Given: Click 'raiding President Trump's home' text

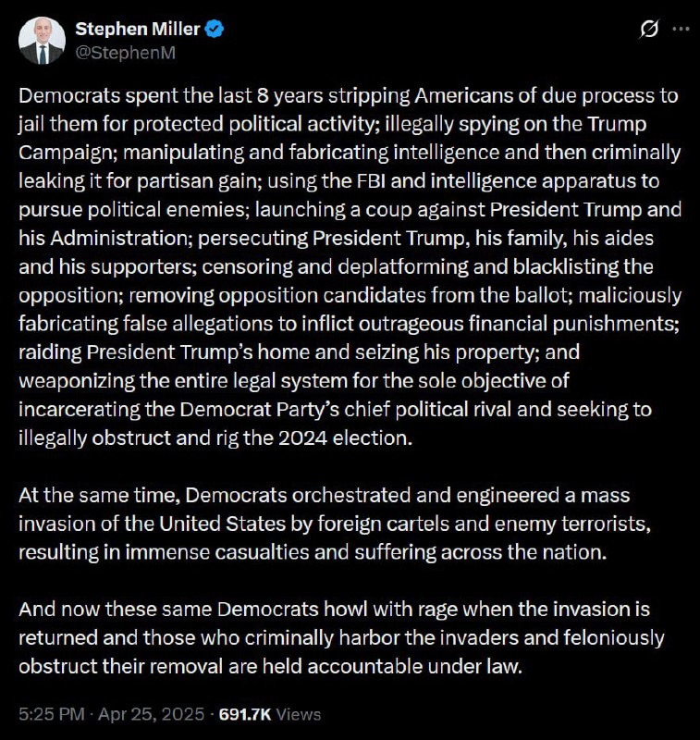Looking at the screenshot, I should [157, 352].
